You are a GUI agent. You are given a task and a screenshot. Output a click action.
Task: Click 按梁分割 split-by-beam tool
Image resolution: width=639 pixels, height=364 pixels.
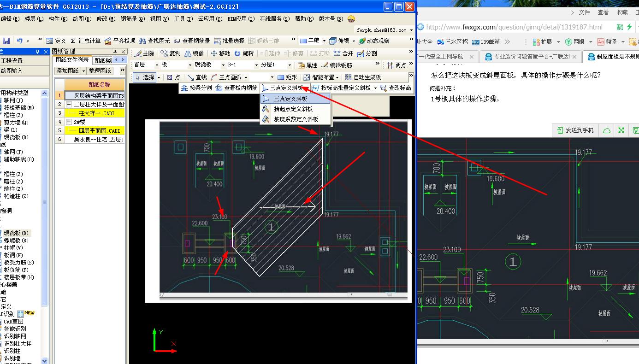pyautogui.click(x=197, y=88)
